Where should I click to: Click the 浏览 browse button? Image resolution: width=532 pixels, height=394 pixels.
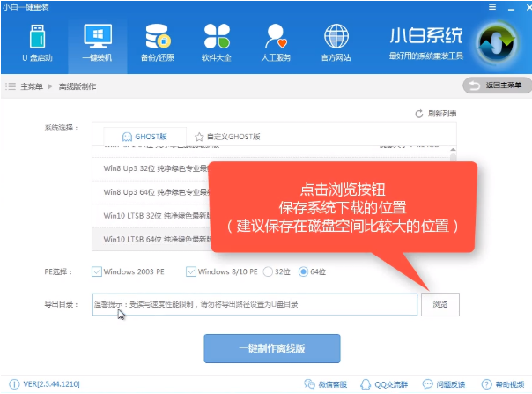[x=440, y=304]
